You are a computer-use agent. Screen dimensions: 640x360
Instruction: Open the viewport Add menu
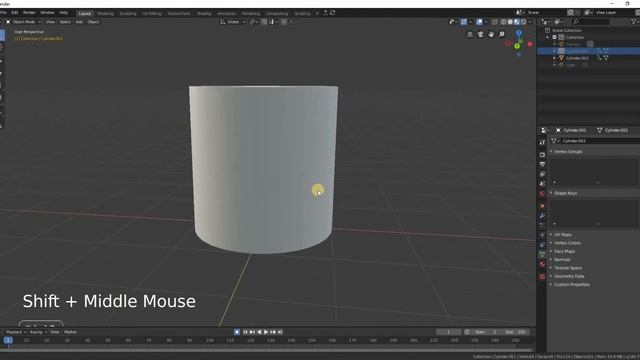pos(79,22)
